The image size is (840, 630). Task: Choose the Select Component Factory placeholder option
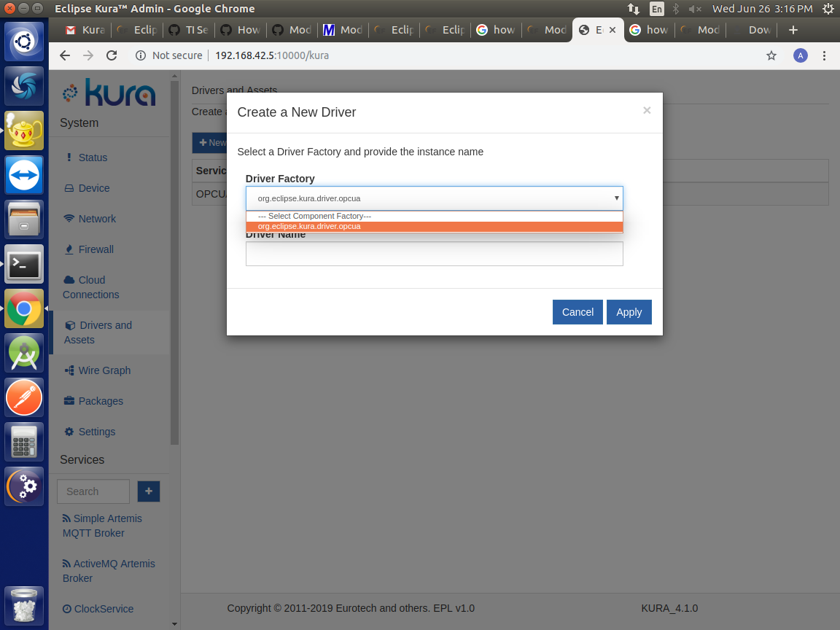point(435,216)
